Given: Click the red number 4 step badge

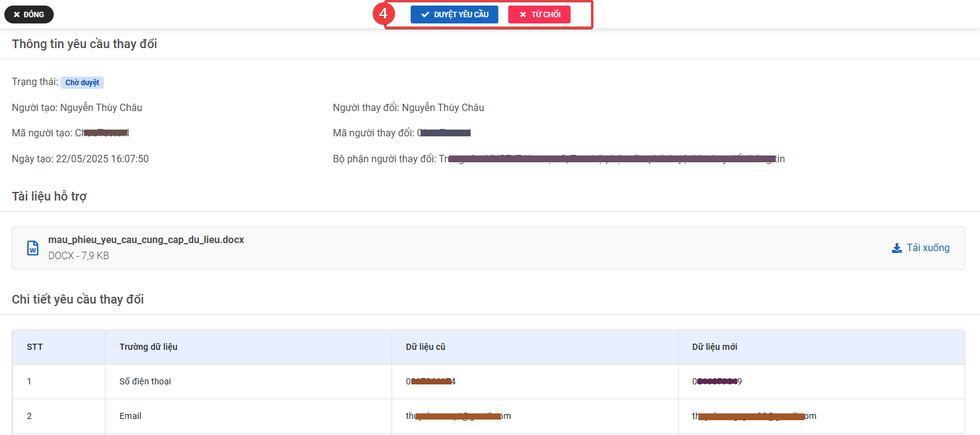Looking at the screenshot, I should pos(383,14).
